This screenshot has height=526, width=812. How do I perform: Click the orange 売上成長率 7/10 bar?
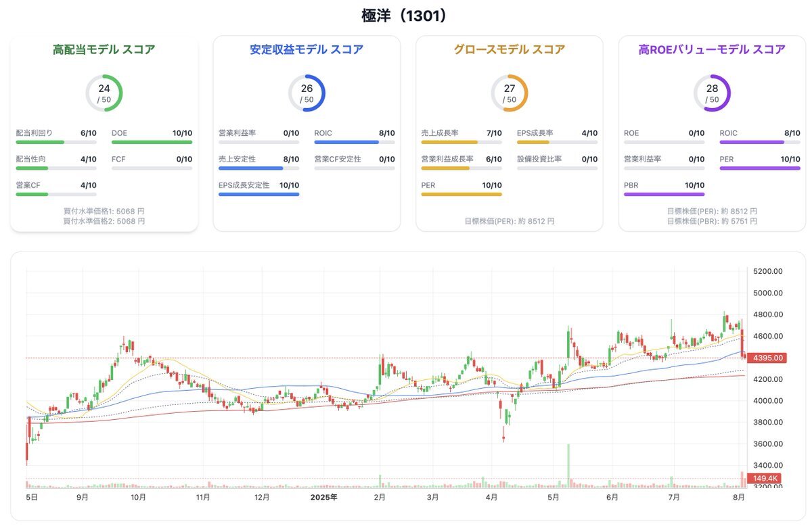461,142
